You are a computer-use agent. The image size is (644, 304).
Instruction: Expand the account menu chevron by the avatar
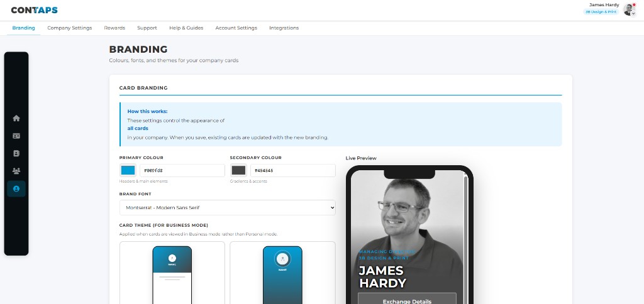point(633,14)
